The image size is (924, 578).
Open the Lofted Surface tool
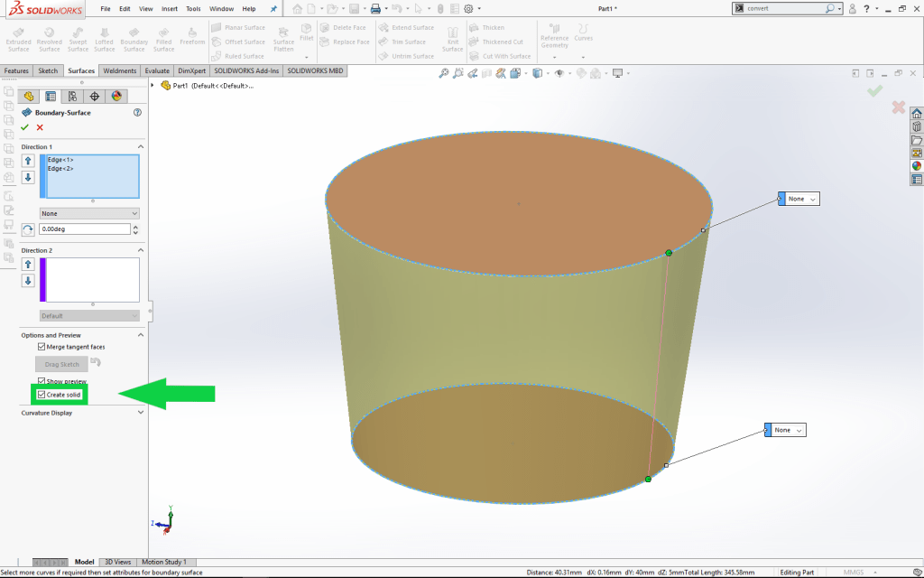[x=106, y=38]
